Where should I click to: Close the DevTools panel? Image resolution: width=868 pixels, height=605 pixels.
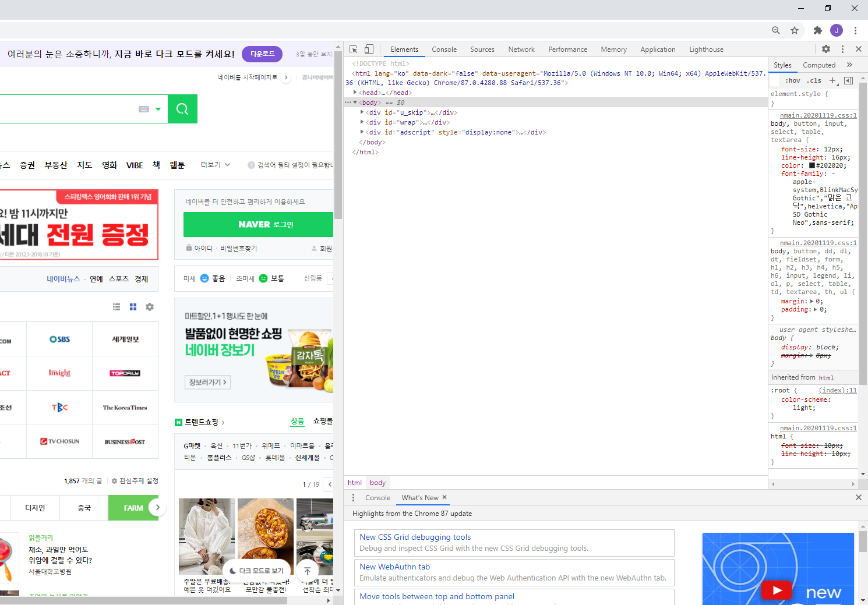pyautogui.click(x=859, y=49)
